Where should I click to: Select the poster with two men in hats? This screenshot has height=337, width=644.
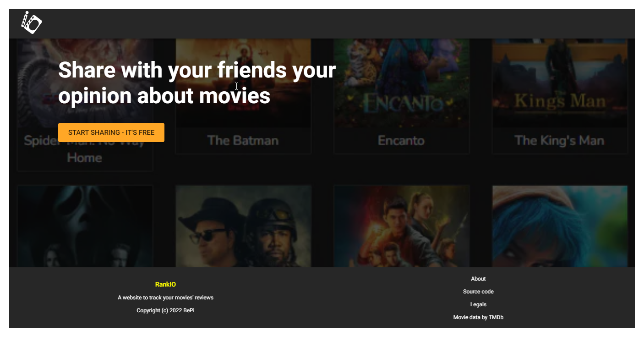pos(243,226)
